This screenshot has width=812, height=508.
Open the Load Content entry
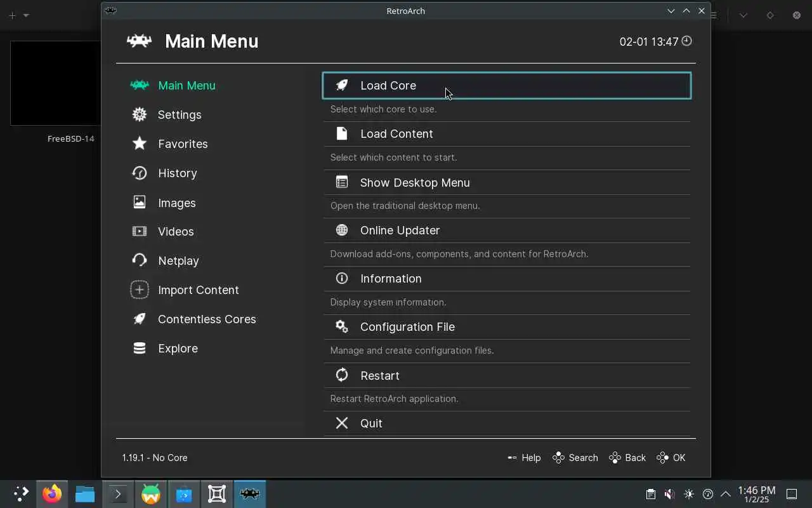click(x=507, y=134)
